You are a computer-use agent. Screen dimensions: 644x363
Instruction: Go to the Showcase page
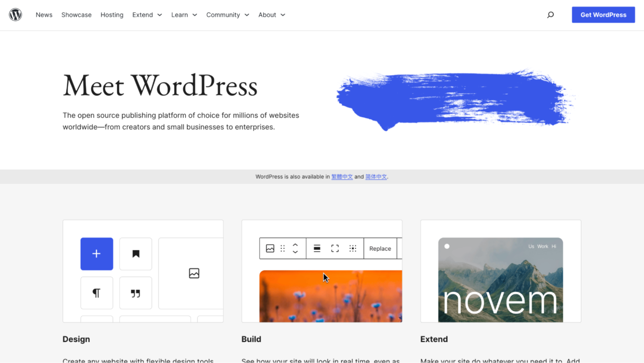pyautogui.click(x=76, y=15)
